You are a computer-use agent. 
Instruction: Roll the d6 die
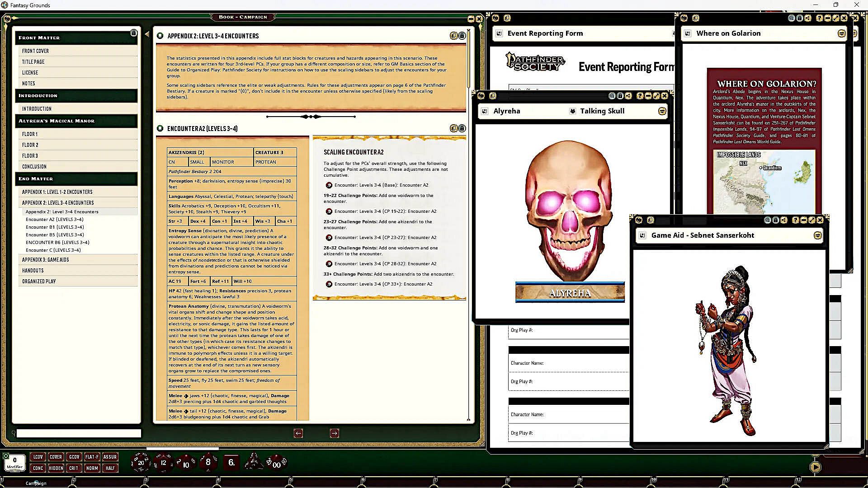click(x=231, y=462)
